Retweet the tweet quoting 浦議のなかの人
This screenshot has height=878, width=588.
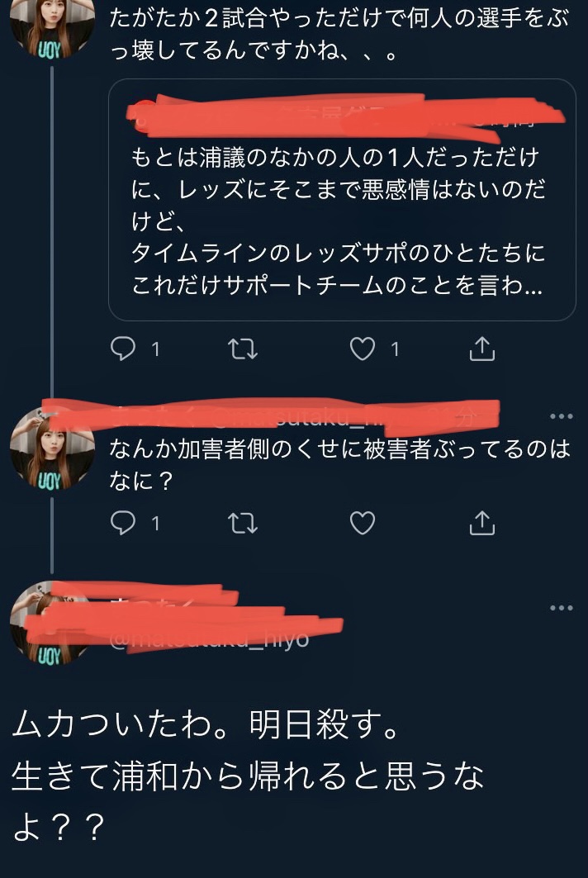tap(243, 349)
